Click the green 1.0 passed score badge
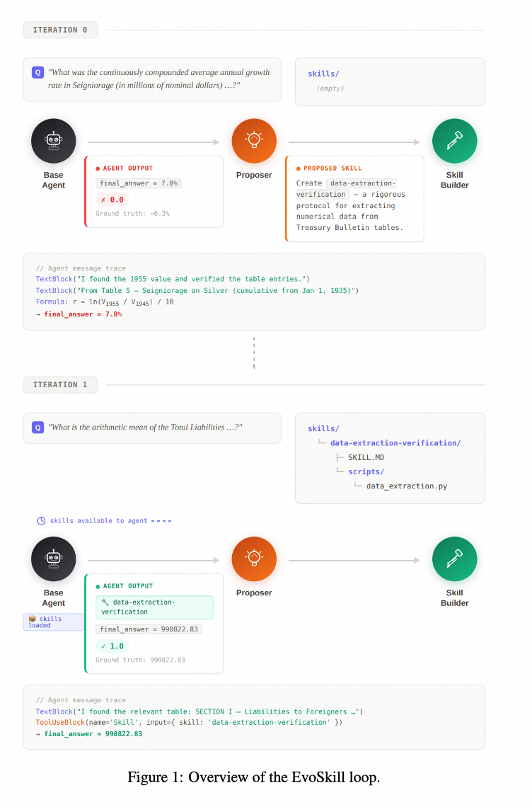The image size is (532, 807). (112, 646)
